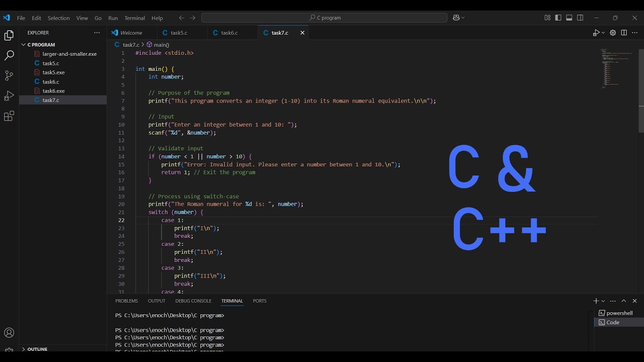Screen dimensions: 644x362
Task: Switch to the DEBUG CONSOLE panel tab
Action: pos(193,301)
